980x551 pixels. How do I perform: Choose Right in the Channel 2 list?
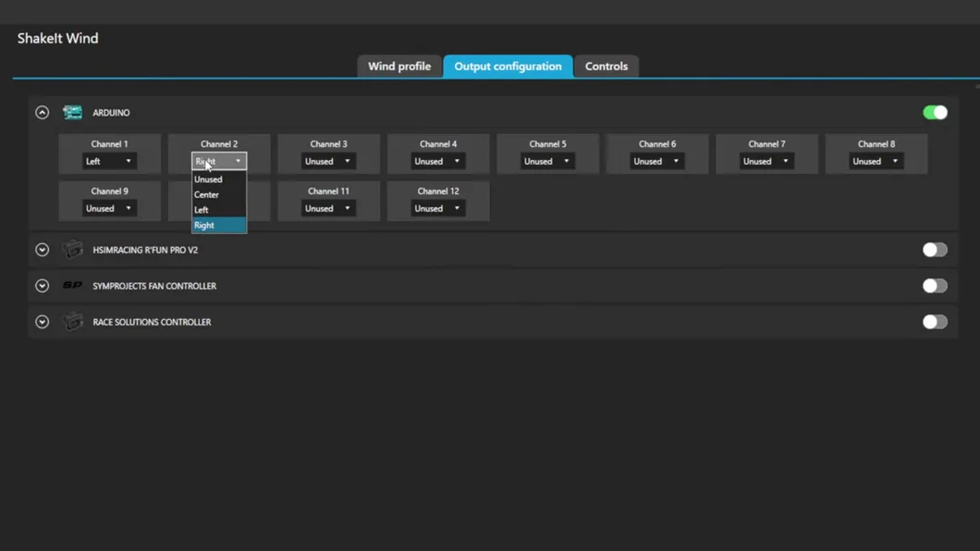219,225
